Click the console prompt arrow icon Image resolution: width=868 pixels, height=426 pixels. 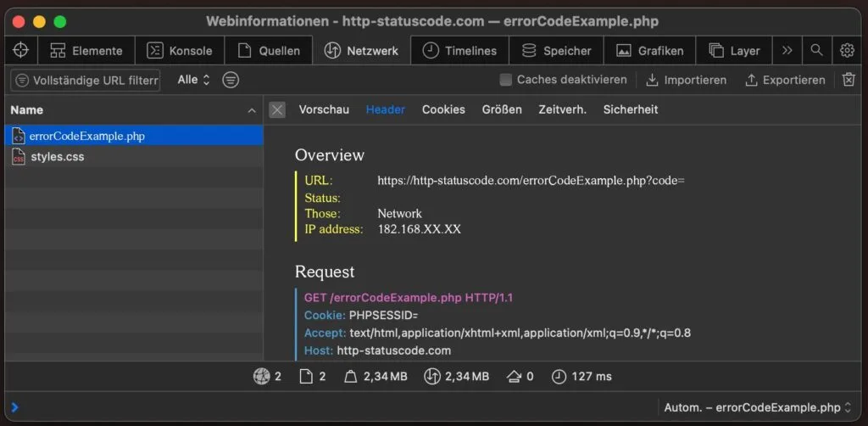point(14,406)
